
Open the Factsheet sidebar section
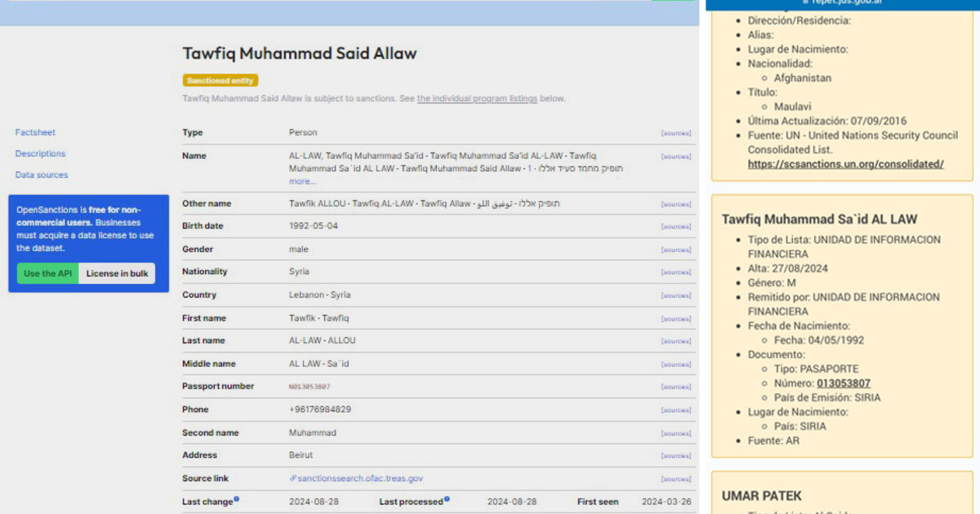coord(35,132)
